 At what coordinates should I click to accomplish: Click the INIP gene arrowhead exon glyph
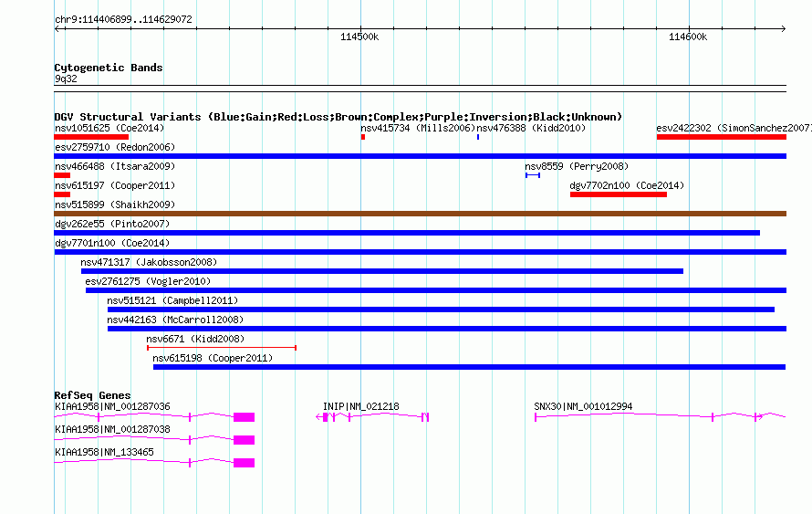click(x=322, y=417)
